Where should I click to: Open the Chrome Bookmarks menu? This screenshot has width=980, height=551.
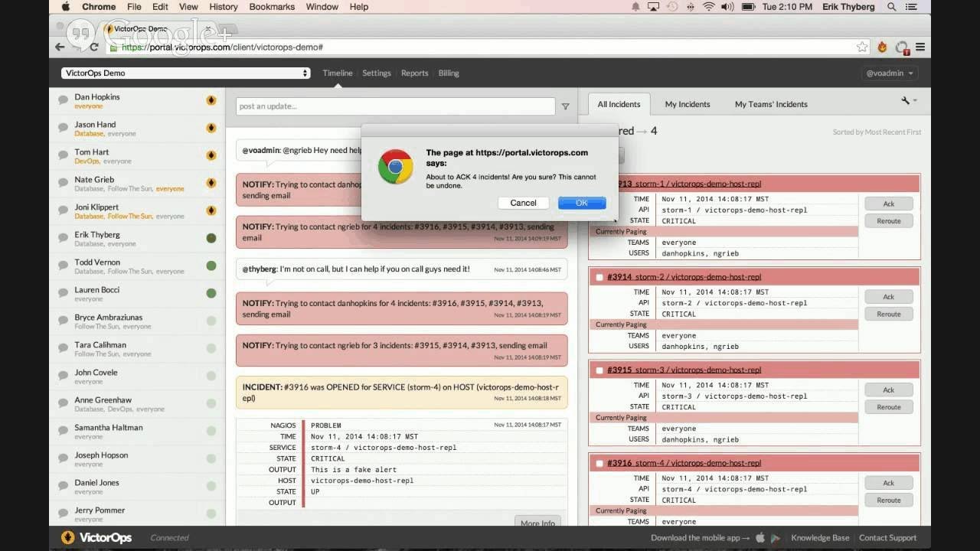[272, 7]
